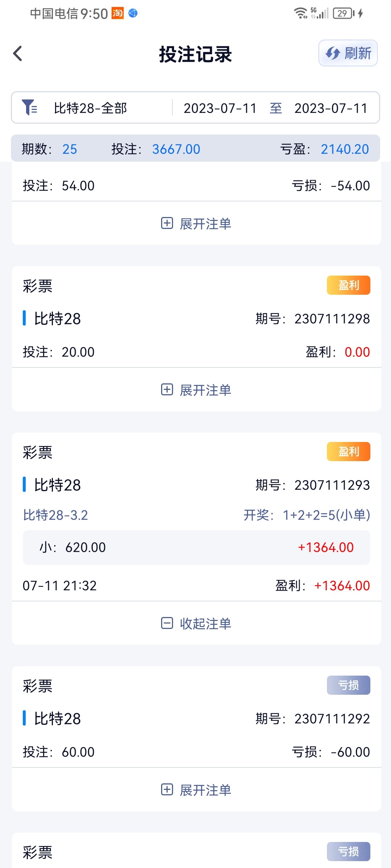This screenshot has height=868, width=391.
Task: Expand bet slip for issue 2307111292
Action: click(x=205, y=790)
